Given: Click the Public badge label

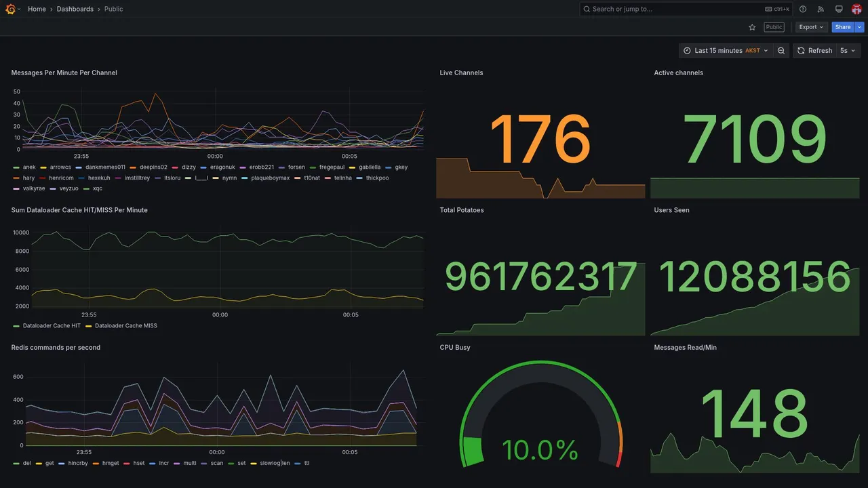Looking at the screenshot, I should coord(774,27).
